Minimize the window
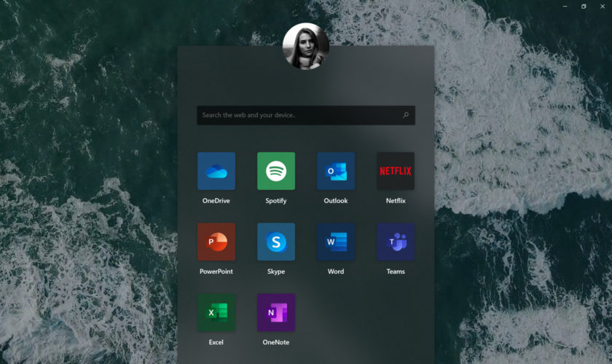Image resolution: width=612 pixels, height=364 pixels. click(x=565, y=6)
